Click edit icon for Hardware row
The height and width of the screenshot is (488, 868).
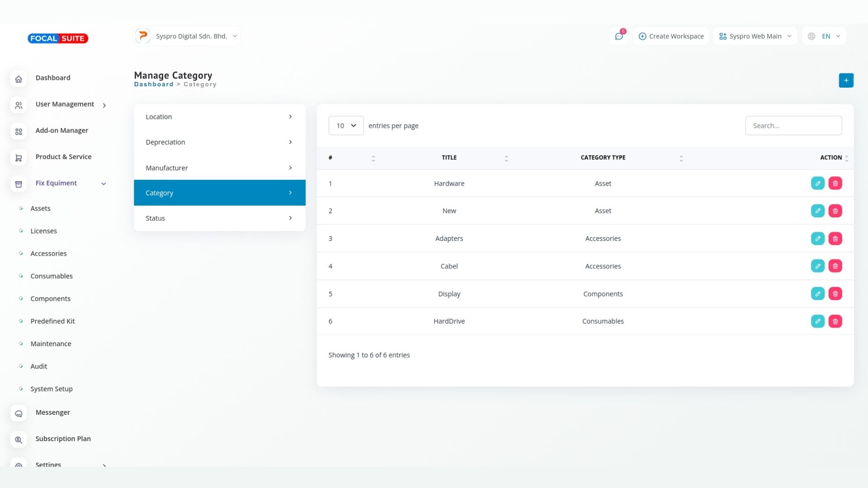point(817,183)
